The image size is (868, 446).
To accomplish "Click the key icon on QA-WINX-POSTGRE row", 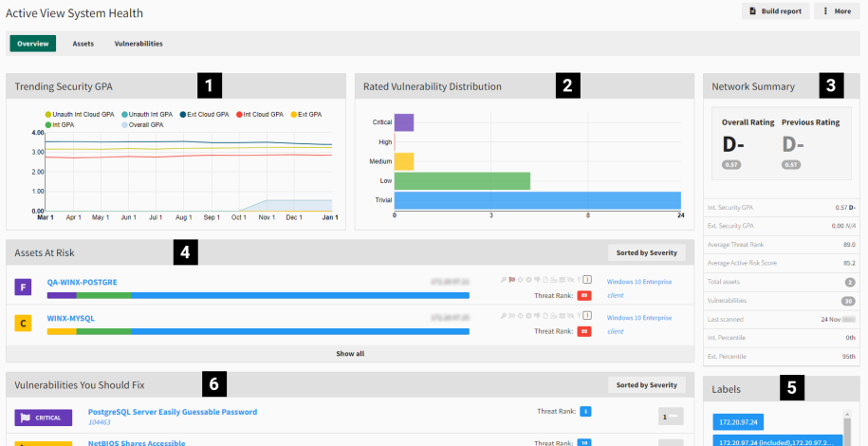I will [x=504, y=280].
